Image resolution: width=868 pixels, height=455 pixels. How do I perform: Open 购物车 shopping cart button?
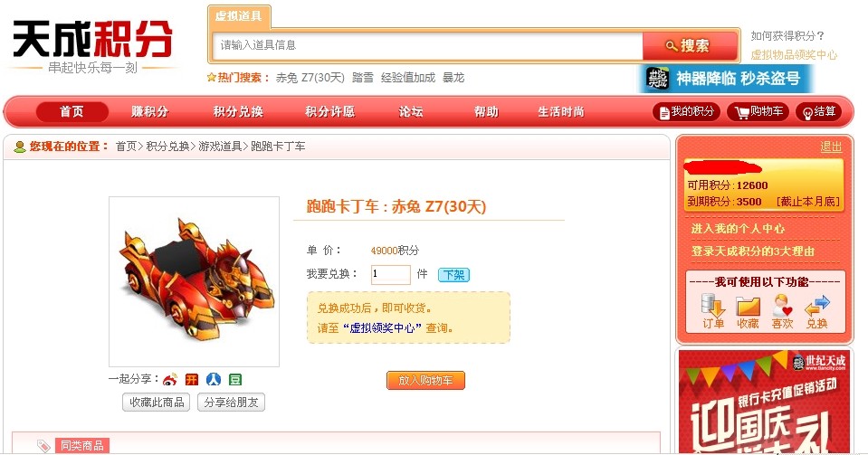tap(758, 112)
